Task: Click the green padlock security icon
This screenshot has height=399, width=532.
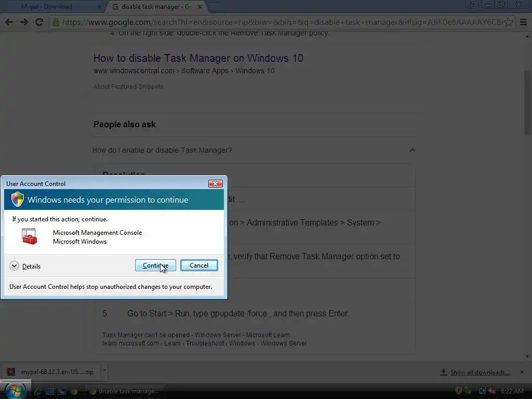Action: (x=56, y=22)
